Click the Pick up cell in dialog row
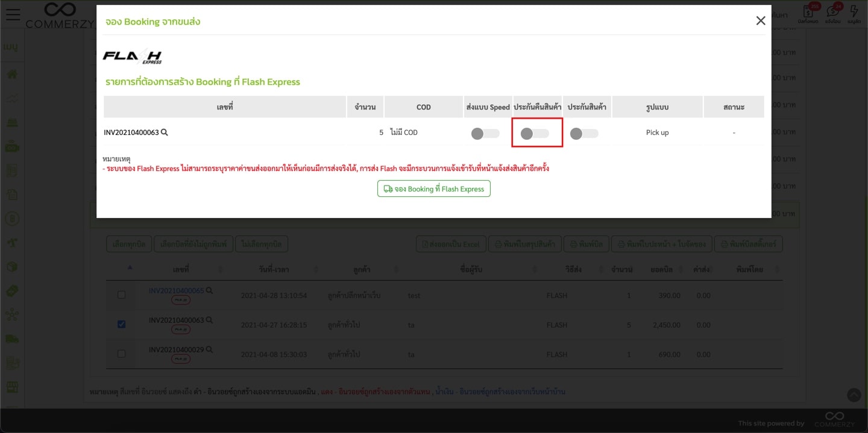 pos(657,132)
